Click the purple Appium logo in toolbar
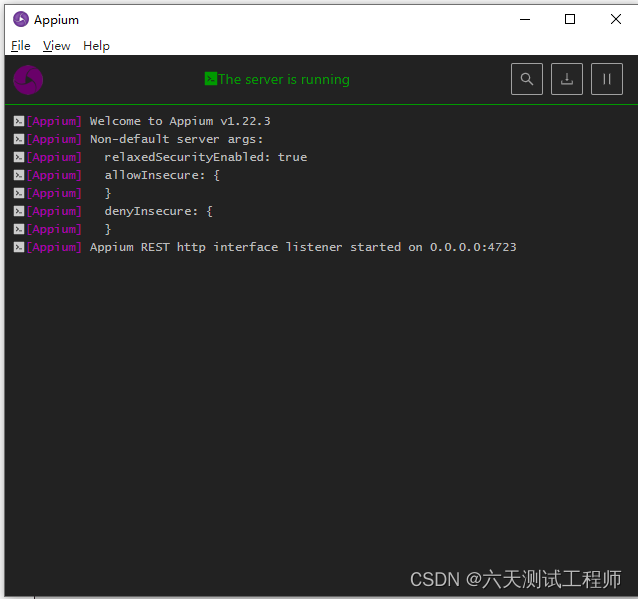638x599 pixels. click(x=28, y=80)
